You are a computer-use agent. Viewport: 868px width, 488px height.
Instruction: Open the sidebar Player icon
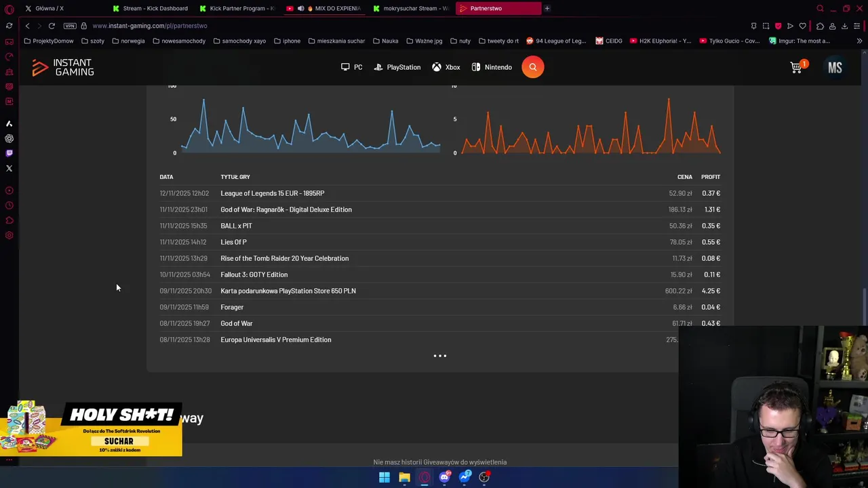(x=9, y=190)
